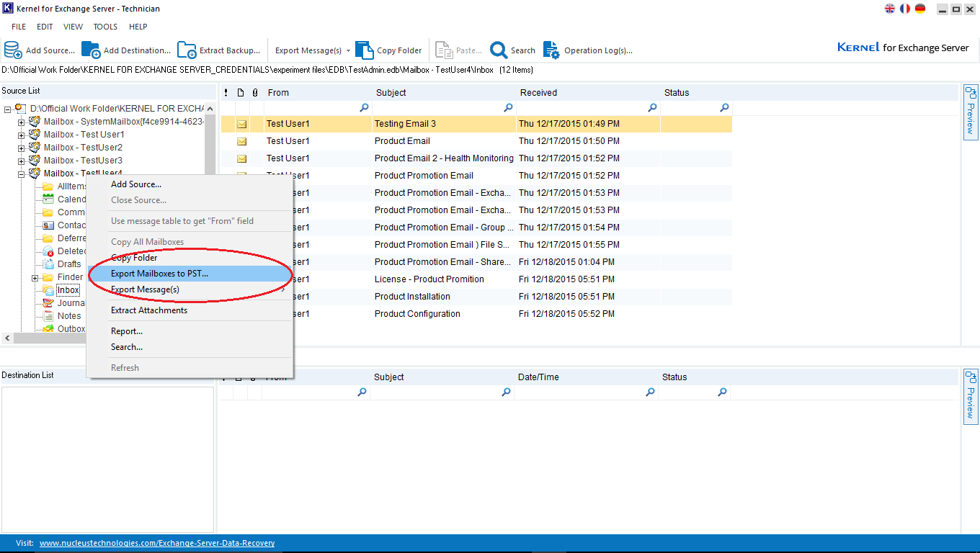Open Operation Logs from the toolbar icon

(551, 50)
